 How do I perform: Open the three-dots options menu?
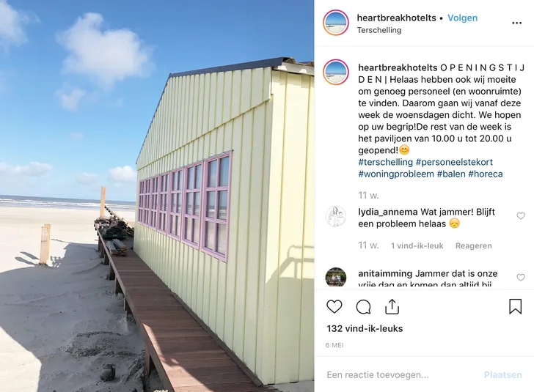[516, 23]
